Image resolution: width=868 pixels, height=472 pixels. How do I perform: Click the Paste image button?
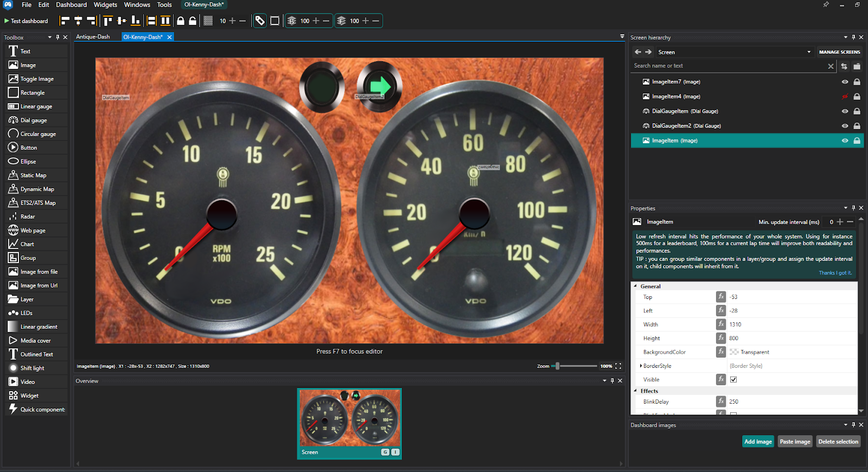[x=795, y=442]
